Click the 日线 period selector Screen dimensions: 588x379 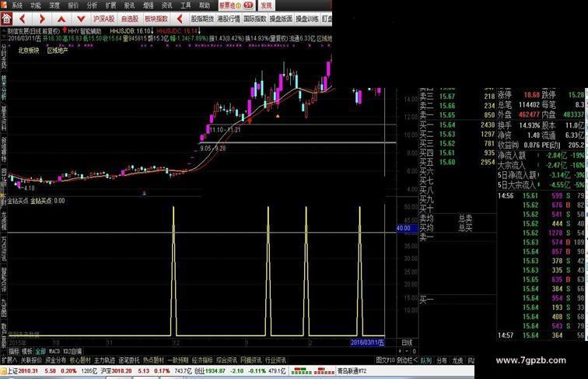tap(407, 342)
